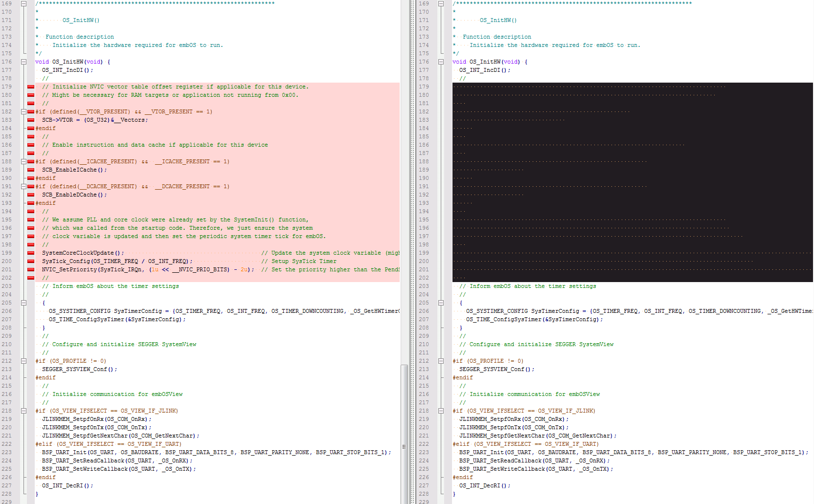Collapse the OS_PROFILE #if fold in right pane
The width and height of the screenshot is (814, 504).
click(x=441, y=361)
